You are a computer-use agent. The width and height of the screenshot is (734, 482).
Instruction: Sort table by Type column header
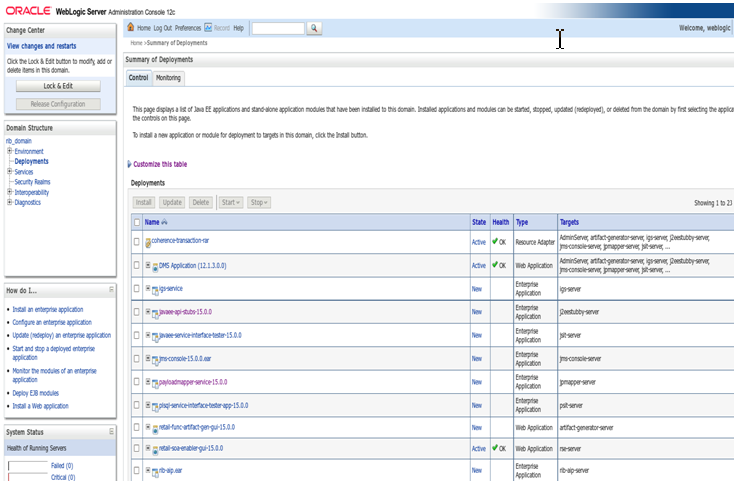(522, 222)
